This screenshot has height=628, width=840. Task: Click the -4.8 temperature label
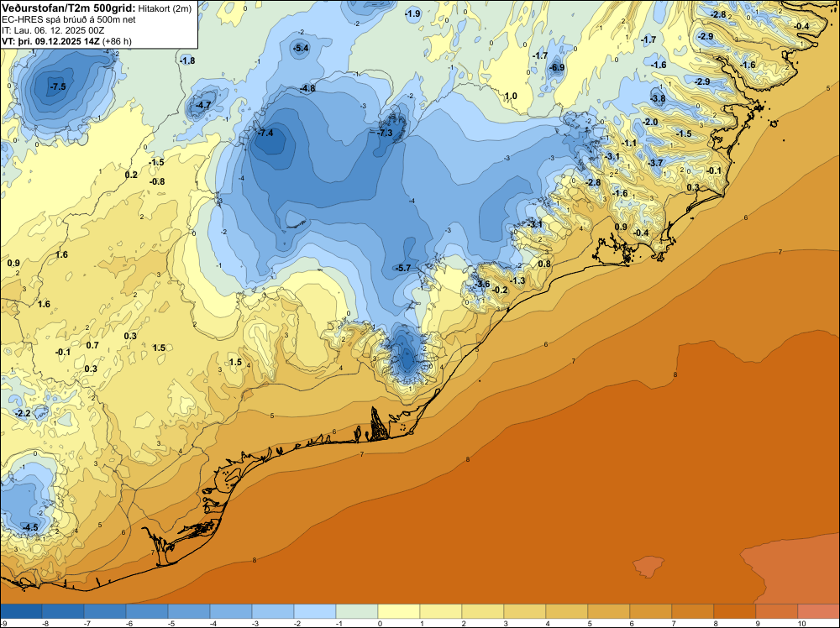[307, 88]
